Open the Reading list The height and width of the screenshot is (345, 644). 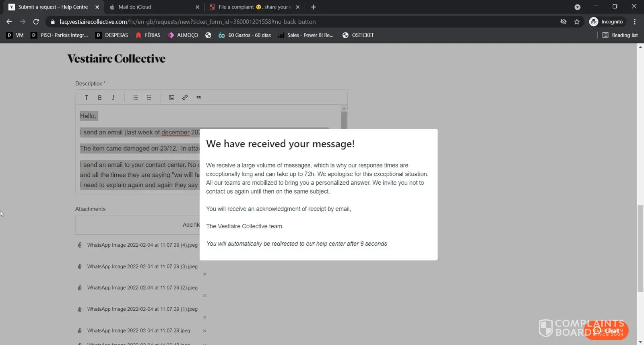point(620,35)
